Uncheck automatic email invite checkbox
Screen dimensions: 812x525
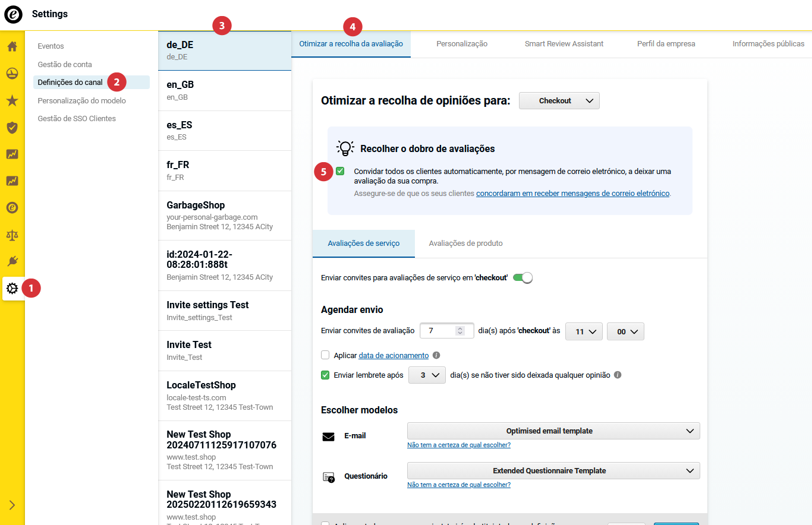coord(340,171)
